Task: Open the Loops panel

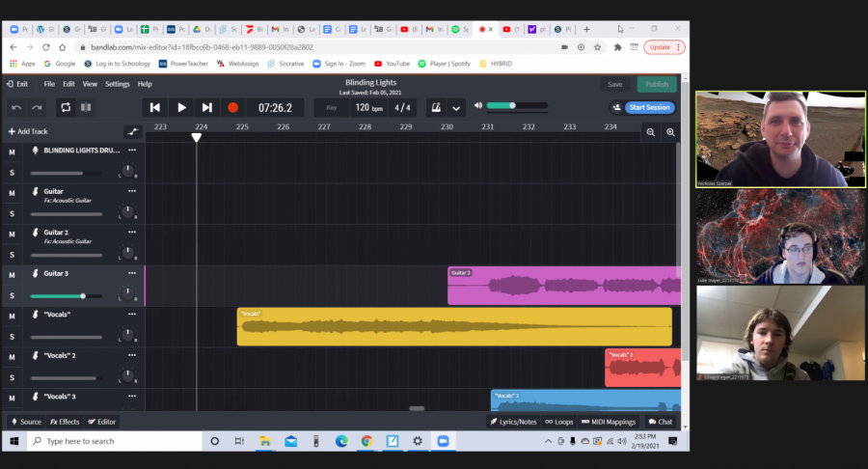Action: click(559, 422)
